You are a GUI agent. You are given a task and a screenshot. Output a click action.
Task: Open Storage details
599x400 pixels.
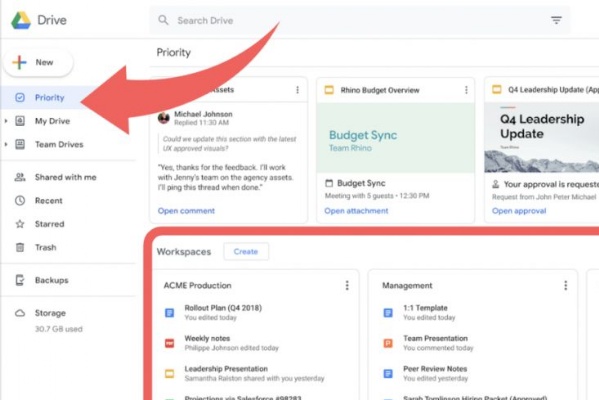tap(50, 313)
